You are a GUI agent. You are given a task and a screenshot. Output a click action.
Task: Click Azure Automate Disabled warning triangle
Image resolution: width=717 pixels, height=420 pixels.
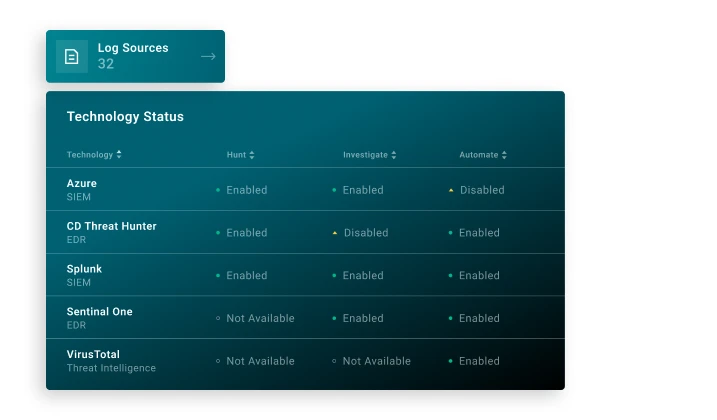point(451,190)
